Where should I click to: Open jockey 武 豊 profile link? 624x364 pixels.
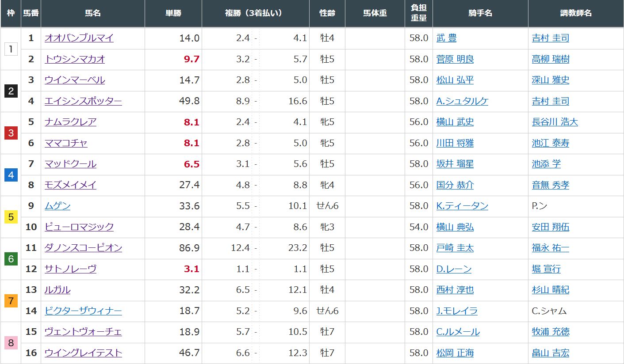click(446, 38)
